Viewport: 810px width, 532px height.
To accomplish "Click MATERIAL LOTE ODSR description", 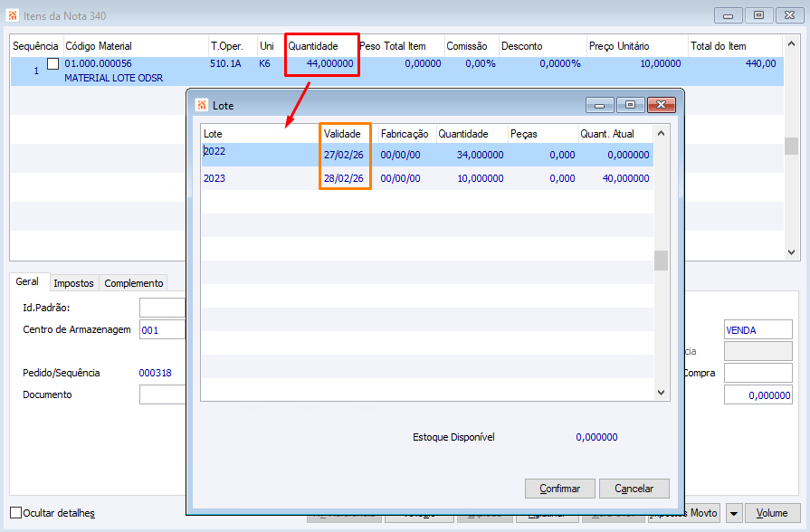I will (114, 78).
